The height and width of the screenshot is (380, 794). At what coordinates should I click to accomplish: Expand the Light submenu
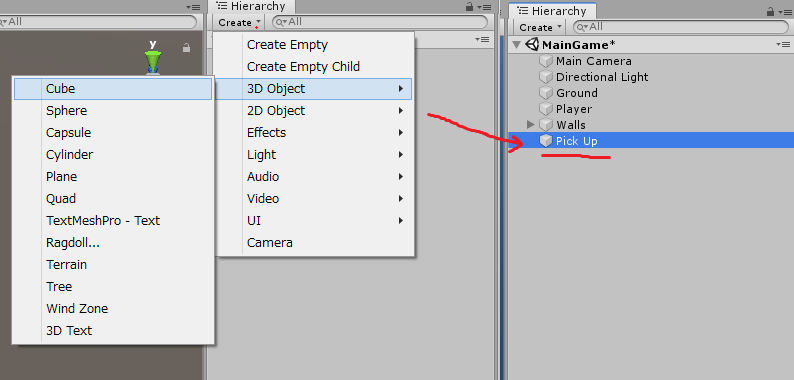(313, 155)
